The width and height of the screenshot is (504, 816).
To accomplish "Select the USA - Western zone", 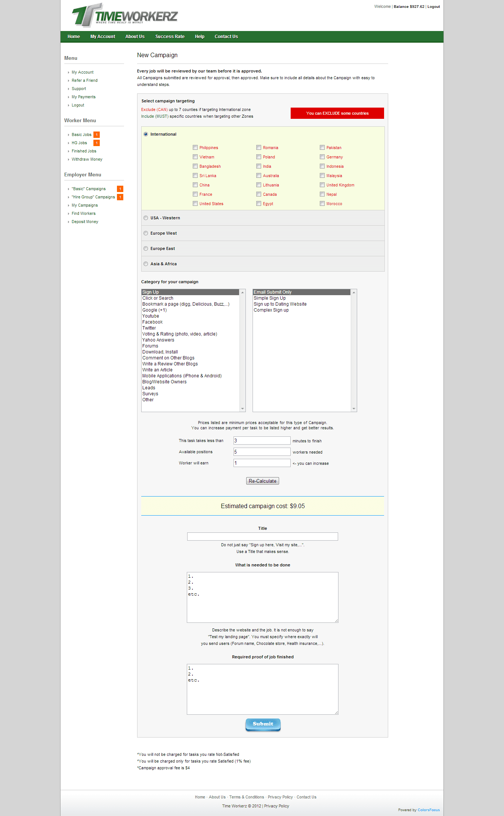I will point(146,218).
